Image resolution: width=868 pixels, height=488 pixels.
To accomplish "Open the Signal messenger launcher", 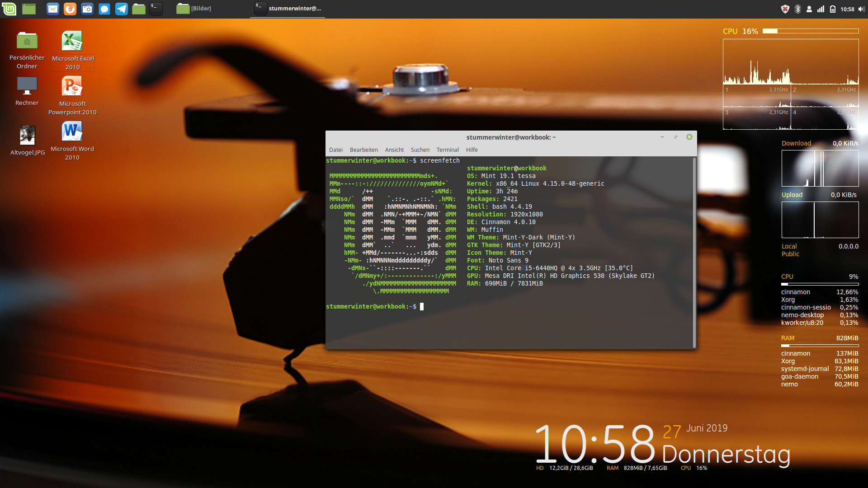I will [x=104, y=9].
